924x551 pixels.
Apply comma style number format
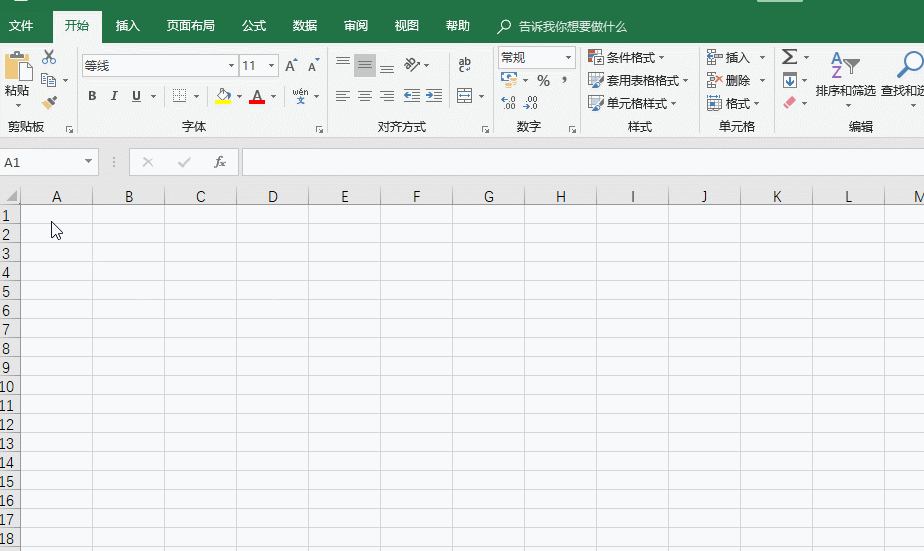(564, 80)
